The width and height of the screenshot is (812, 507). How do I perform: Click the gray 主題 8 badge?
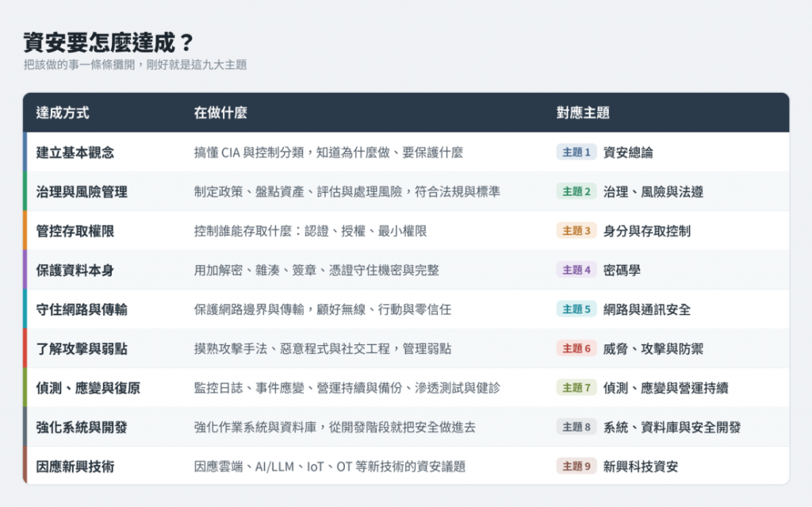click(576, 427)
